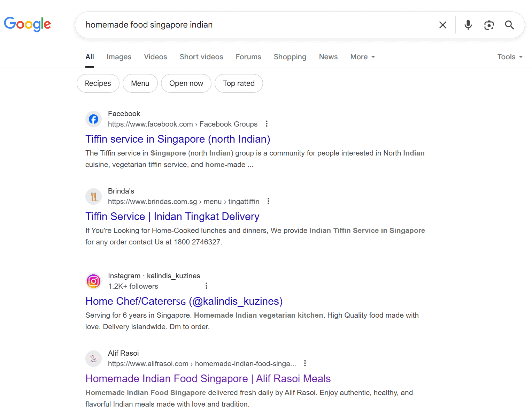Apply the Open now filter chip
The height and width of the screenshot is (416, 532).
pyautogui.click(x=186, y=83)
